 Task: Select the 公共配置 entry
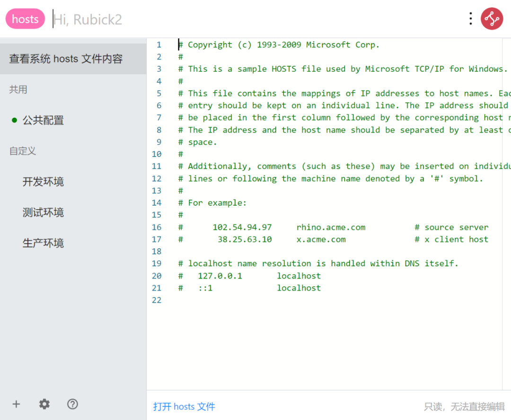44,121
